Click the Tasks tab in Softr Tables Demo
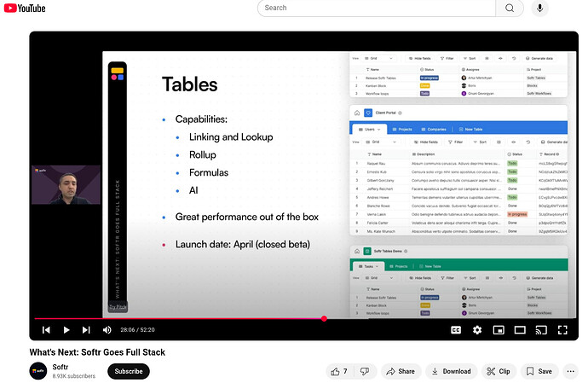 pyautogui.click(x=369, y=266)
